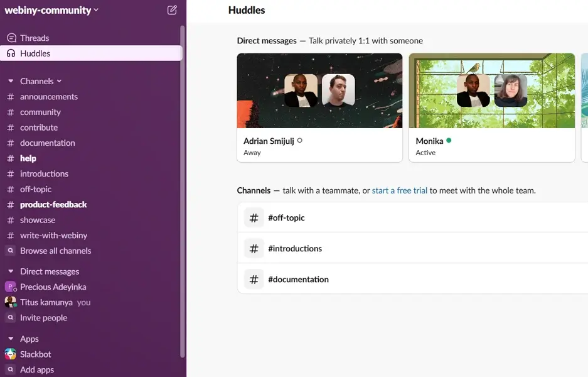Start a huddle in #documentation row
The width and height of the screenshot is (588, 377).
coord(412,279)
